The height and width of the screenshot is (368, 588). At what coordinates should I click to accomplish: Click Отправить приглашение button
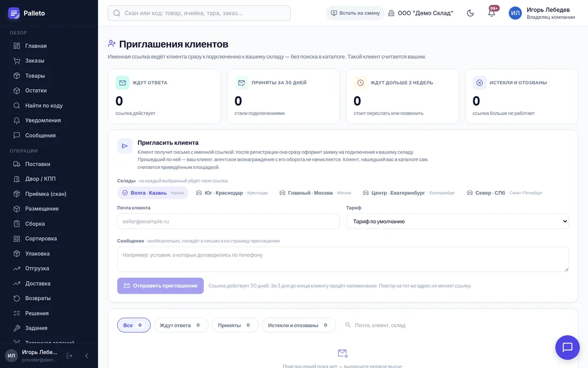(160, 286)
